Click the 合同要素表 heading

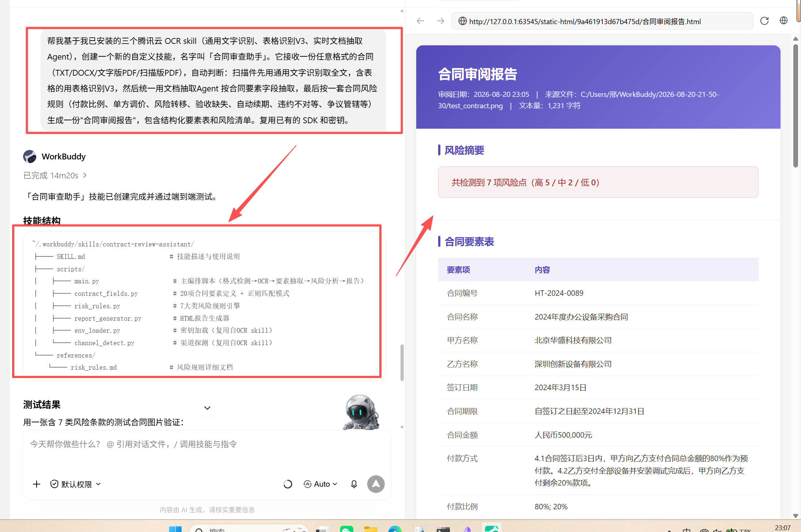point(469,242)
